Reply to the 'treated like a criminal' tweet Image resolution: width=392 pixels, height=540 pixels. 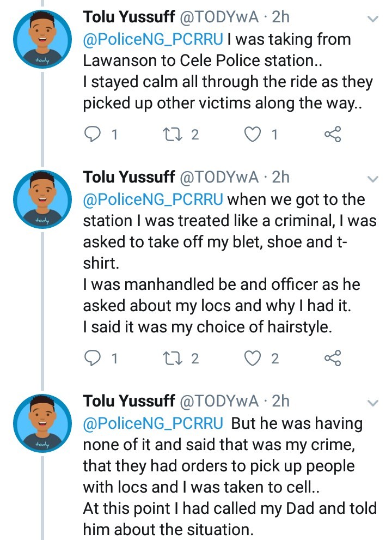click(94, 358)
